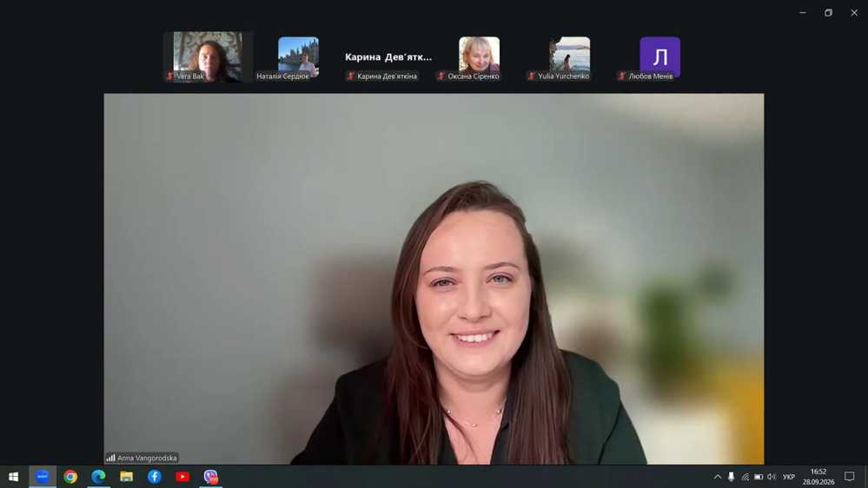
Task: Switch input language via УКР indicator
Action: [789, 477]
